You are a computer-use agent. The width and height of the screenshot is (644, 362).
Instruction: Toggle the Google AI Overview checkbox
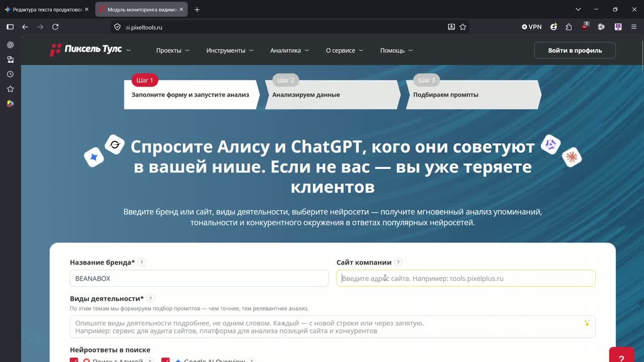point(166,360)
